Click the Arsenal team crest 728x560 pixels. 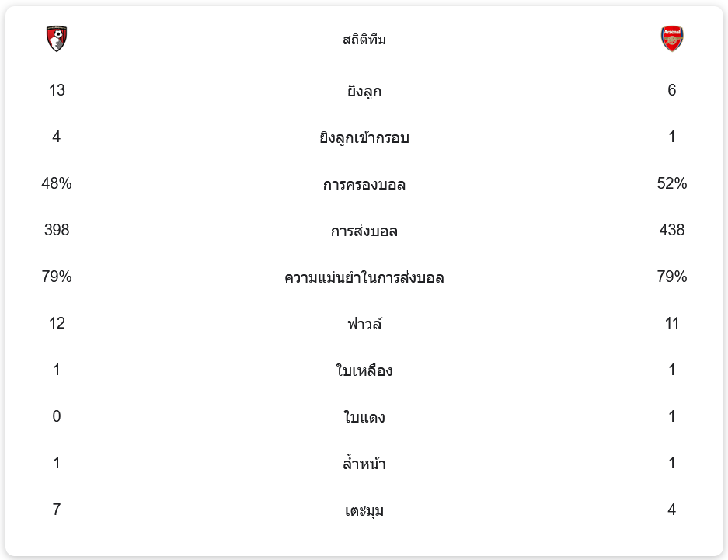coord(671,38)
